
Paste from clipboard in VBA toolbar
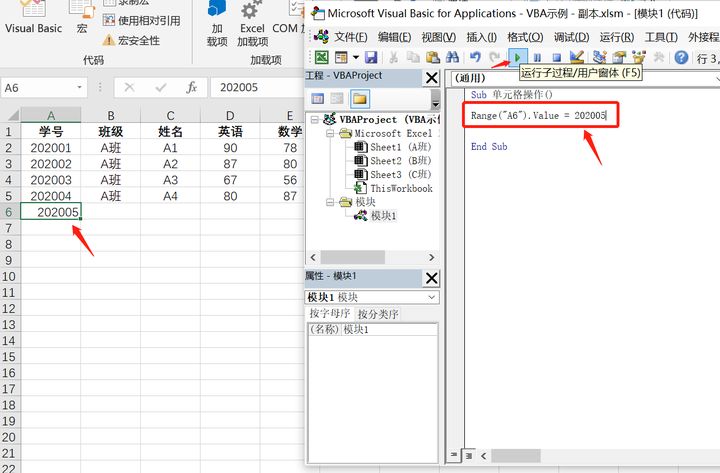[x=433, y=57]
